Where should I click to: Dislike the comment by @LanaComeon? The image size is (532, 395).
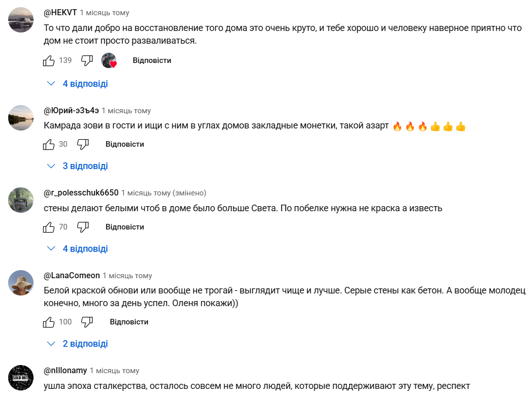click(x=87, y=322)
